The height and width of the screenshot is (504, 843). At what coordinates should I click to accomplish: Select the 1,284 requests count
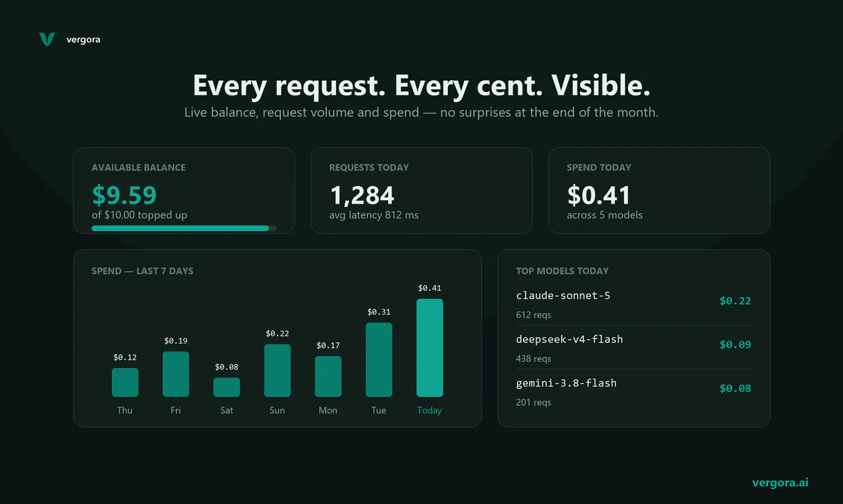362,195
